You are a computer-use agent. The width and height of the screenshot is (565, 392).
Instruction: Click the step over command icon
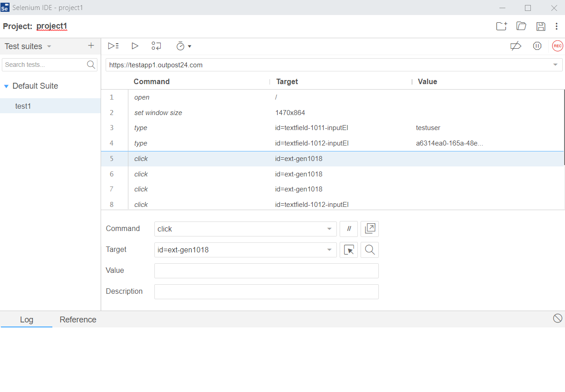pyautogui.click(x=156, y=46)
